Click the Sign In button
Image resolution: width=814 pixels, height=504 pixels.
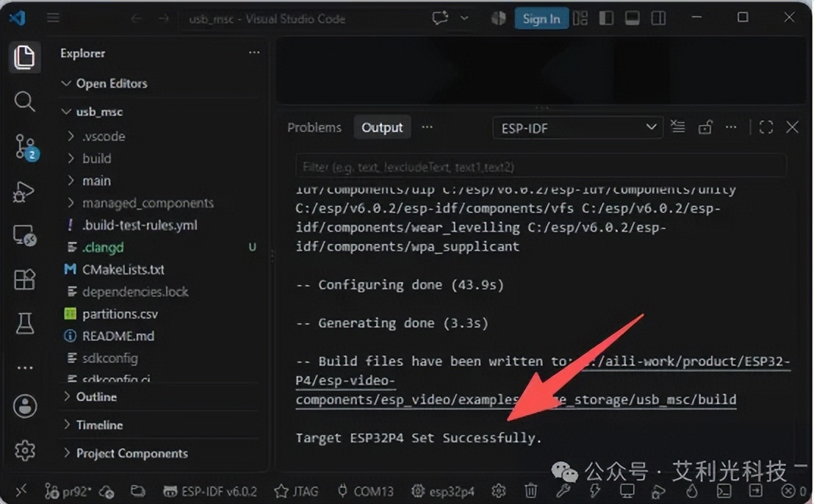pyautogui.click(x=541, y=18)
